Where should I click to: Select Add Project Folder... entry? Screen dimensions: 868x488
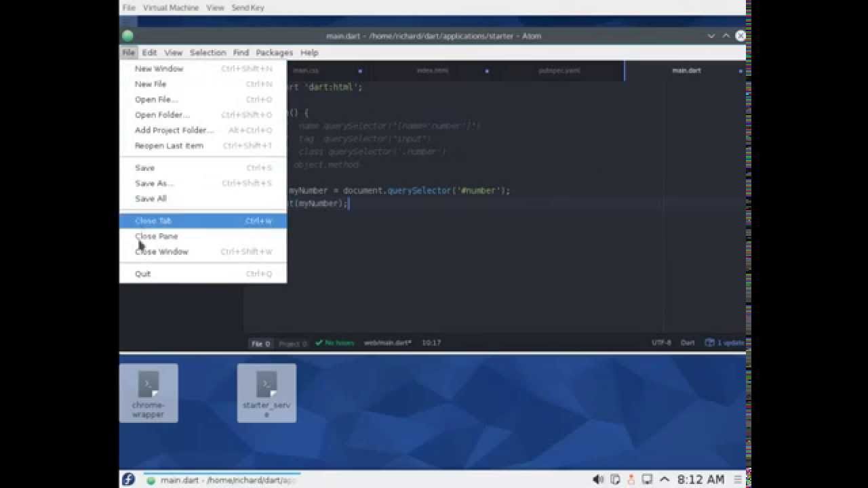coord(203,130)
